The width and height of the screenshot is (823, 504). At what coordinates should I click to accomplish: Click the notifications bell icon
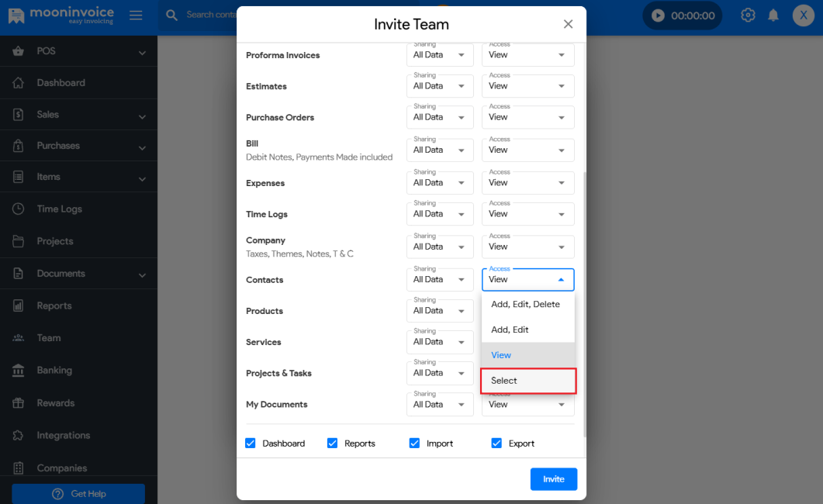tap(773, 16)
